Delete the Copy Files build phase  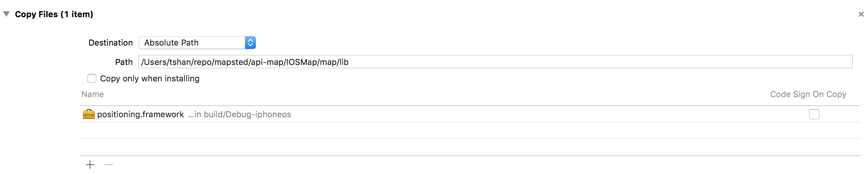pyautogui.click(x=861, y=14)
